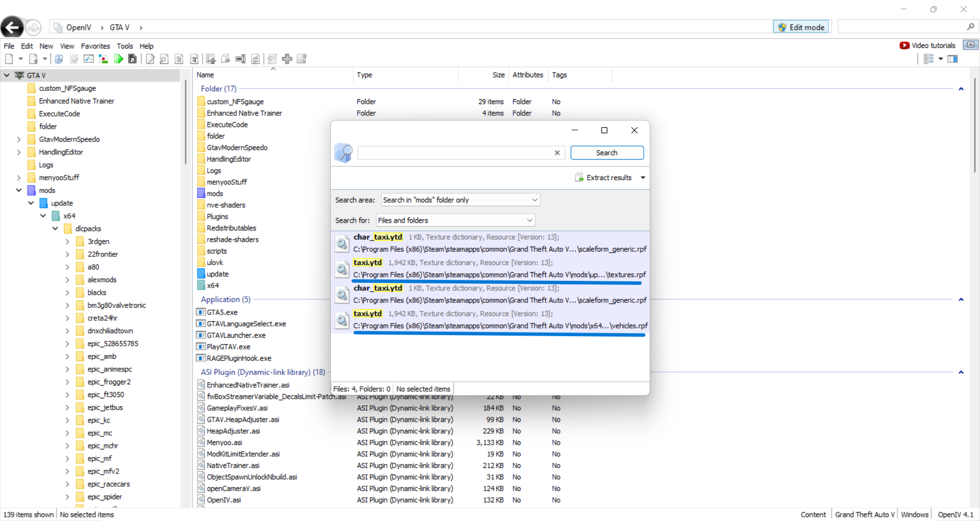Open the View menu

coord(67,46)
